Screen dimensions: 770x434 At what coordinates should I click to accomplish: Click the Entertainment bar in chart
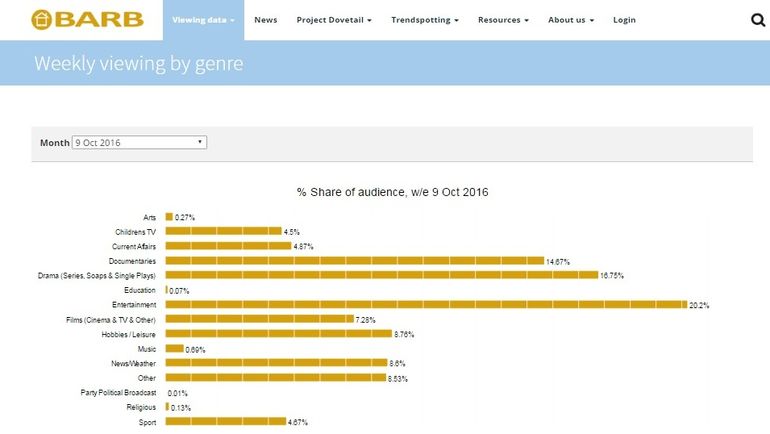click(x=424, y=304)
